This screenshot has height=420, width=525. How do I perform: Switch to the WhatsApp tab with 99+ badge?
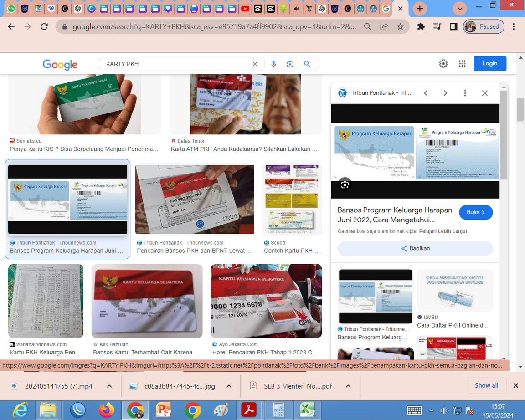coord(11,9)
